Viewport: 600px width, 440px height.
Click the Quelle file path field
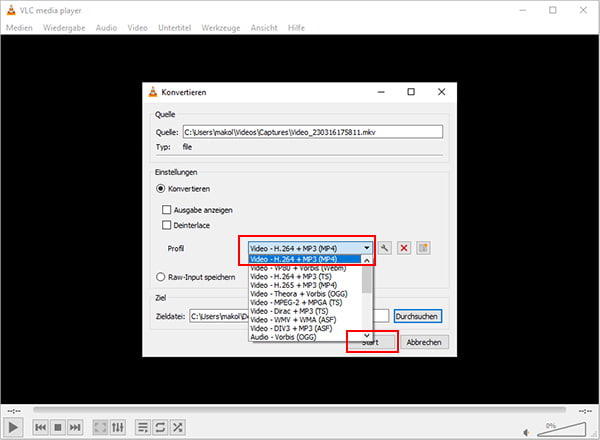pyautogui.click(x=313, y=132)
